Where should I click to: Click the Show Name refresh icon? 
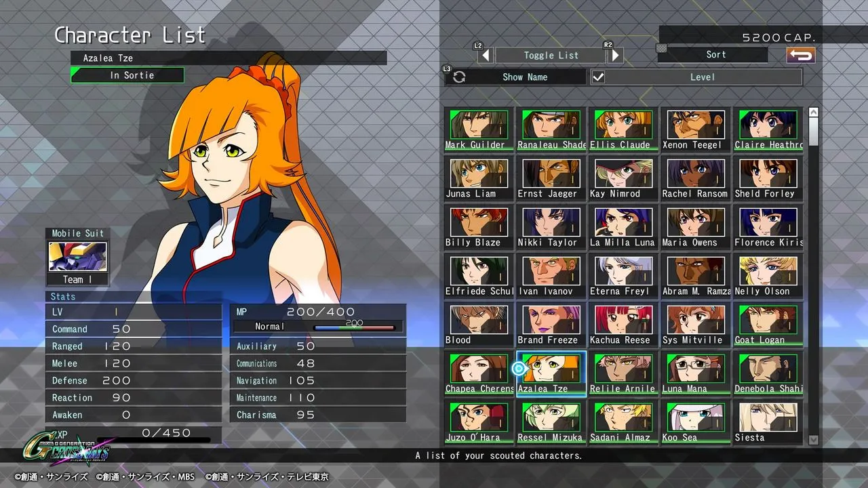459,77
